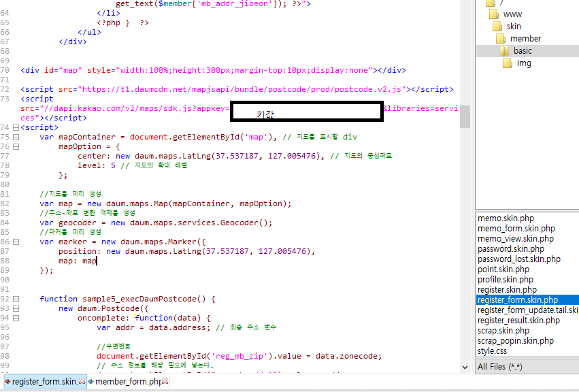Viewport: 579px width, 392px height.
Task: Switch to member_form.php tab
Action: [x=127, y=382]
